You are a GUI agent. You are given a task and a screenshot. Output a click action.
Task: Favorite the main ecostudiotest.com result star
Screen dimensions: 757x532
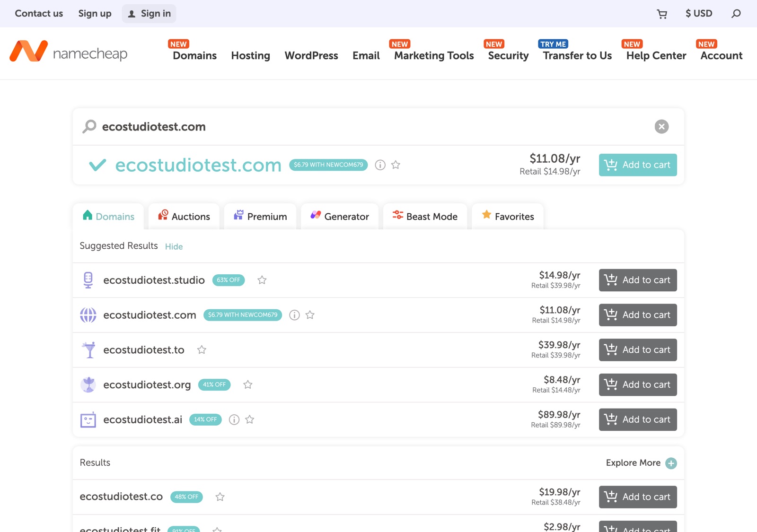[x=396, y=165]
